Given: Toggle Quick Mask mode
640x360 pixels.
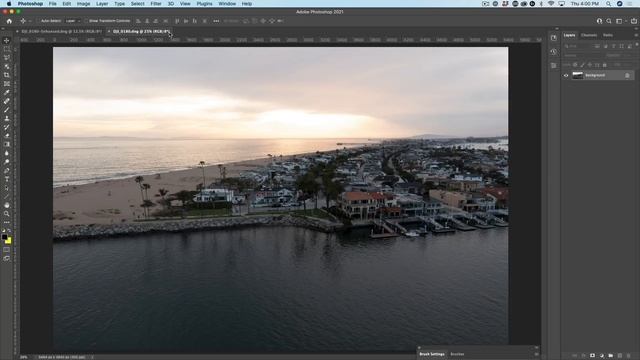Looking at the screenshot, I should click(7, 249).
